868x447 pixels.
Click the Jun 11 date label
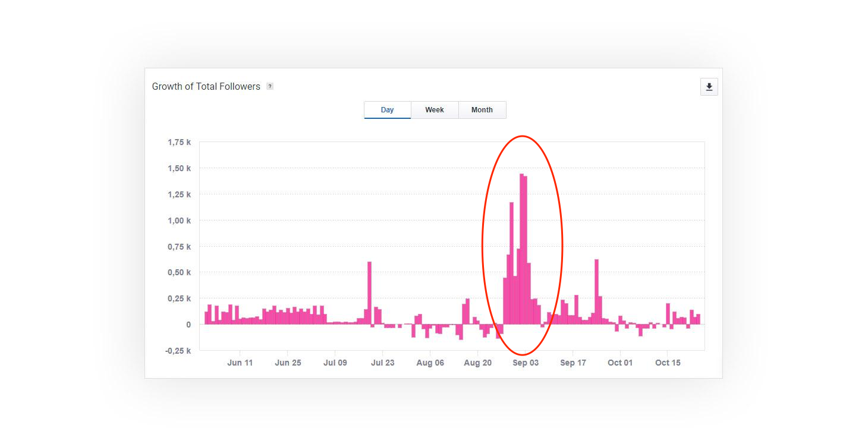(x=240, y=363)
